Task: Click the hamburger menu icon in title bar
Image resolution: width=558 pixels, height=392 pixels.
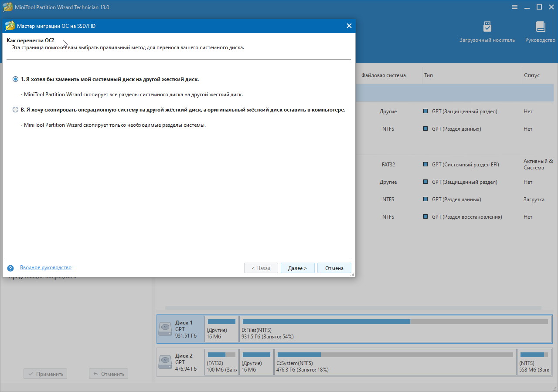Action: [515, 7]
